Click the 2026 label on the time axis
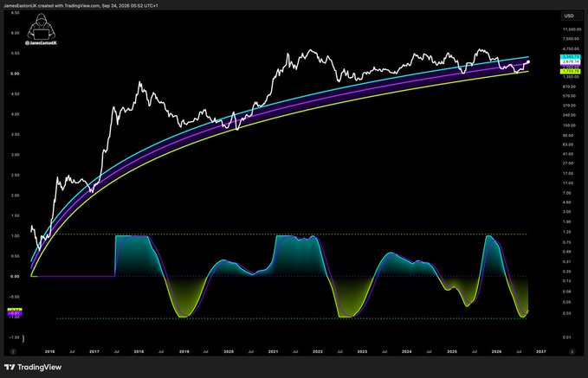 [x=496, y=352]
